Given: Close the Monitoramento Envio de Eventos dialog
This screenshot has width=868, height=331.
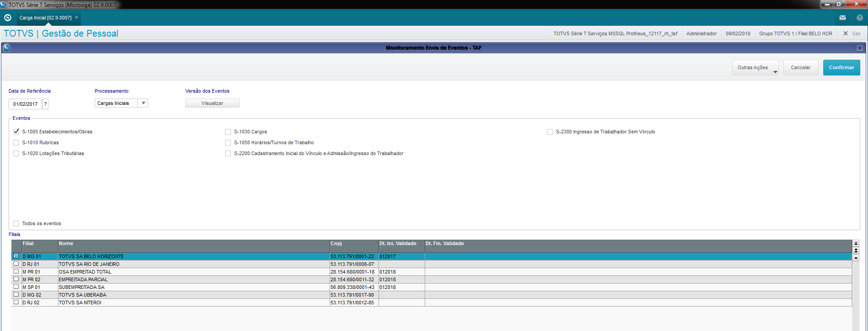Looking at the screenshot, I should [860, 48].
